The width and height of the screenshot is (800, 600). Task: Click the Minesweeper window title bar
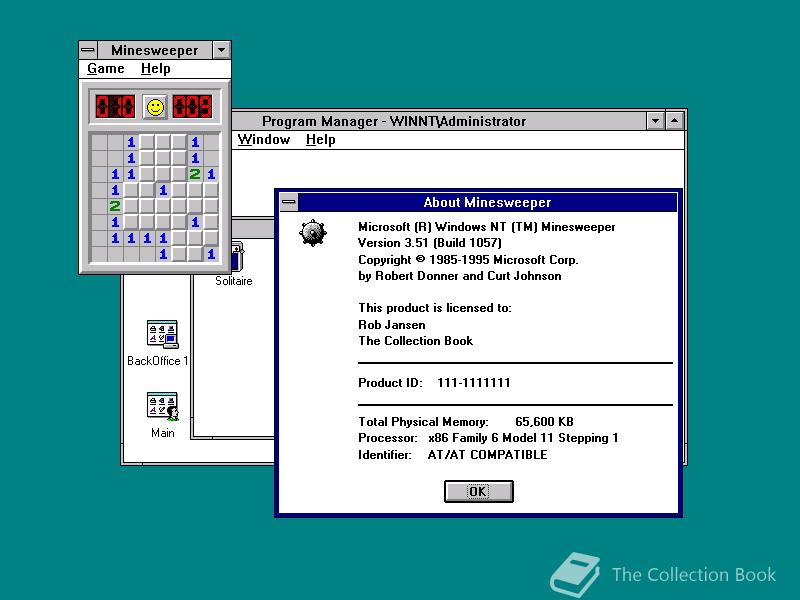155,50
